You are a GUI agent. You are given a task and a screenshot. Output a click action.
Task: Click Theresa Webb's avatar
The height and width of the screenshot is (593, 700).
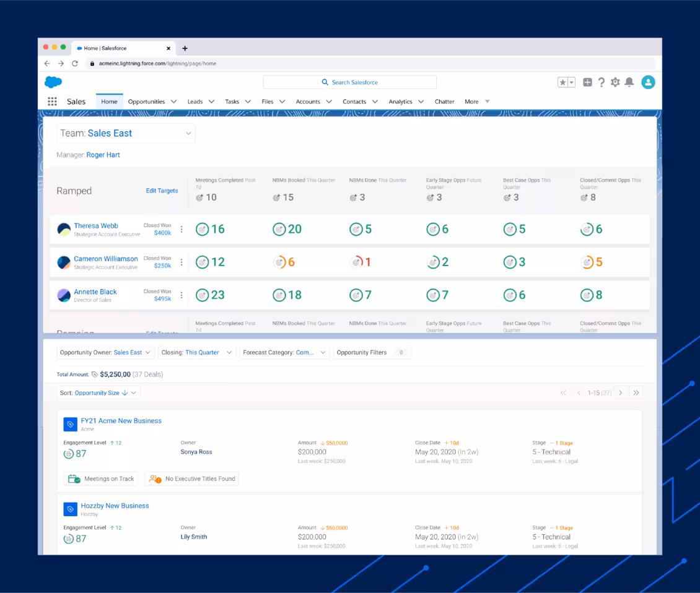coord(64,230)
